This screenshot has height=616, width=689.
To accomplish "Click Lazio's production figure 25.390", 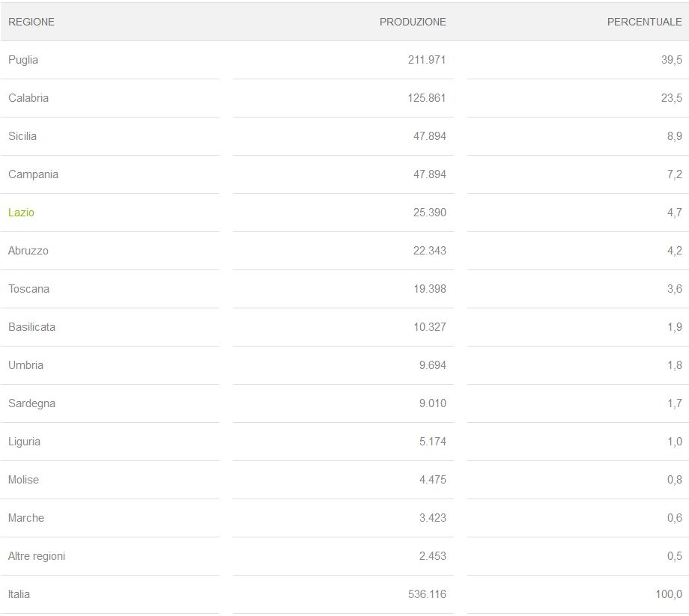I will pos(430,213).
